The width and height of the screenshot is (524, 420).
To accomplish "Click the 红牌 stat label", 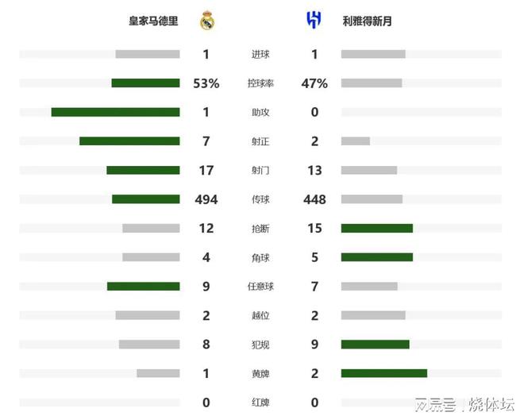I will [x=260, y=403].
